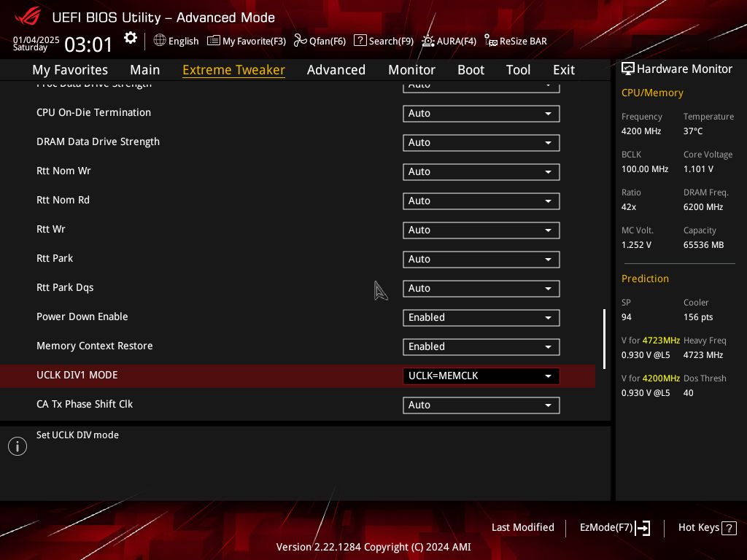The height and width of the screenshot is (560, 747).
Task: Click the Hardware Monitor display icon
Action: click(628, 69)
